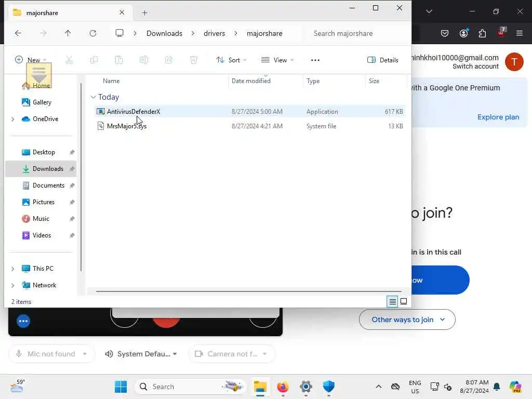The width and height of the screenshot is (532, 399).
Task: Close the majorshare tab
Action: [122, 12]
